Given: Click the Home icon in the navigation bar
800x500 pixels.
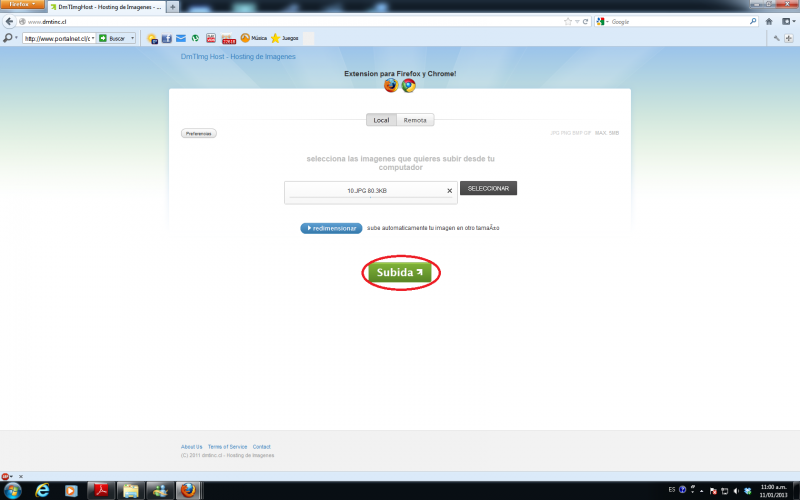Looking at the screenshot, I should pyautogui.click(x=769, y=21).
